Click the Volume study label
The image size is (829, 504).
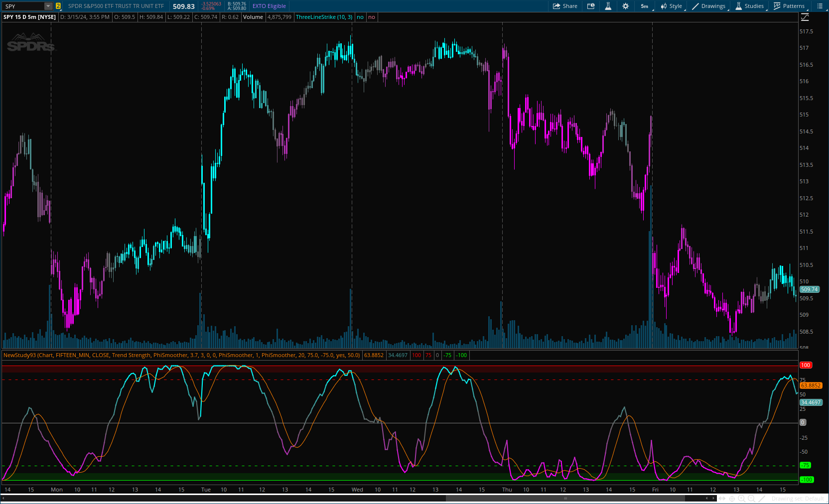[x=253, y=17]
